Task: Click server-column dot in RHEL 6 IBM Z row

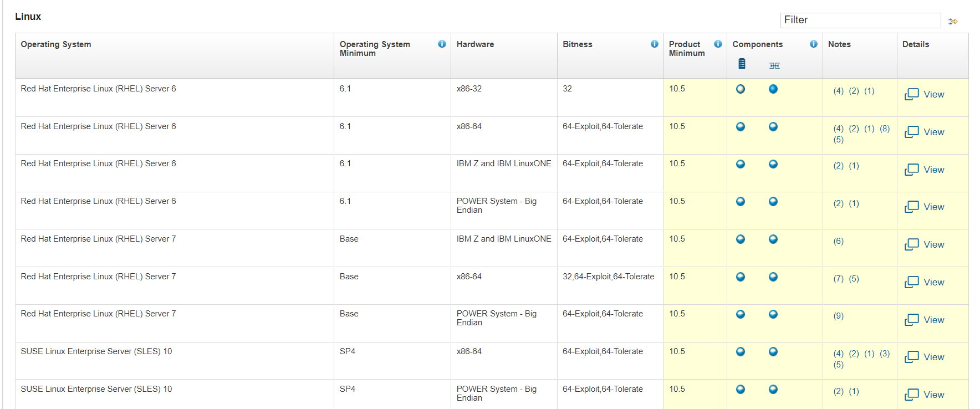Action: [x=741, y=164]
